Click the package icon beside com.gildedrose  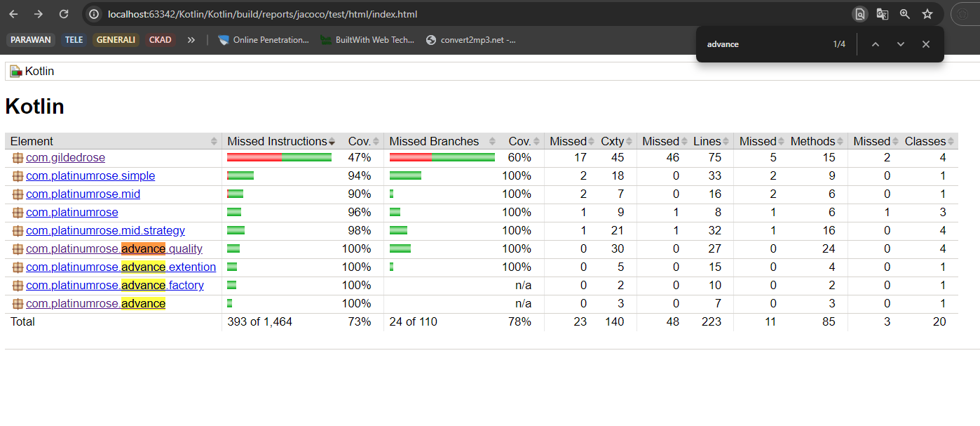(18, 158)
